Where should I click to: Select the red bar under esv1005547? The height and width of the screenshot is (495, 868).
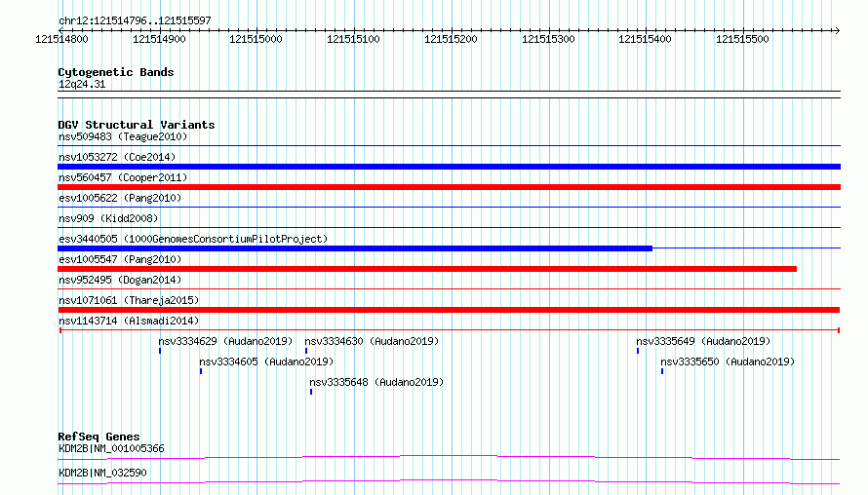427,269
